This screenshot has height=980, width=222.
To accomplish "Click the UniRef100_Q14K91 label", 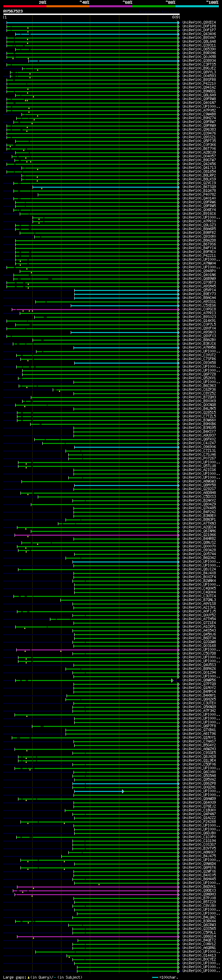I will (199, 321).
